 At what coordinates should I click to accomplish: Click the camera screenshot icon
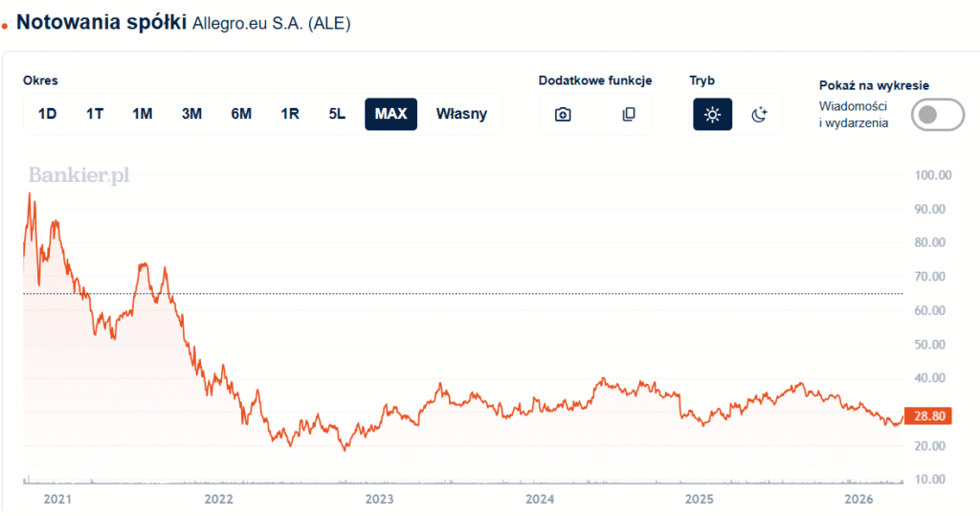(563, 114)
